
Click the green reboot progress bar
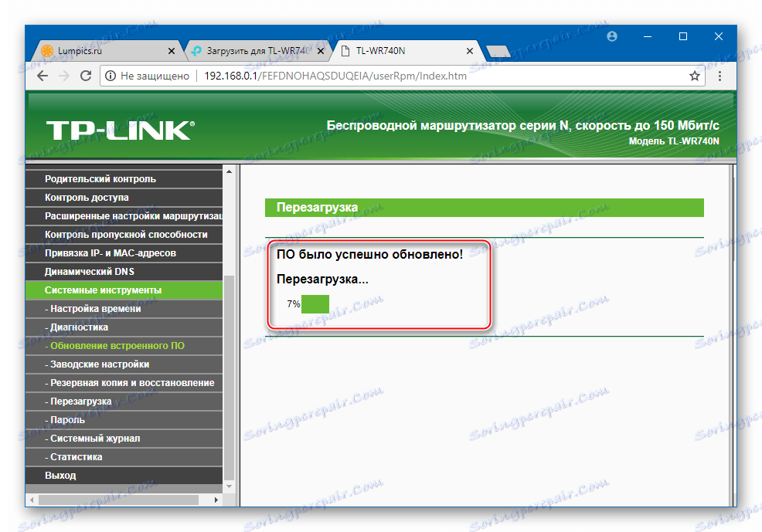(315, 304)
